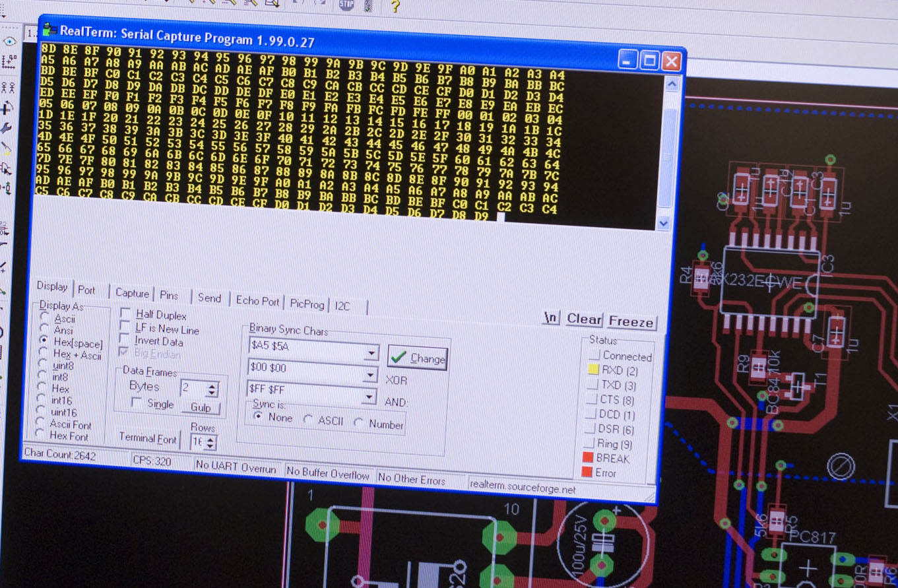Viewport: 898px width, 588px height.
Task: Click the Bytes spinner arrows
Action: tap(212, 389)
